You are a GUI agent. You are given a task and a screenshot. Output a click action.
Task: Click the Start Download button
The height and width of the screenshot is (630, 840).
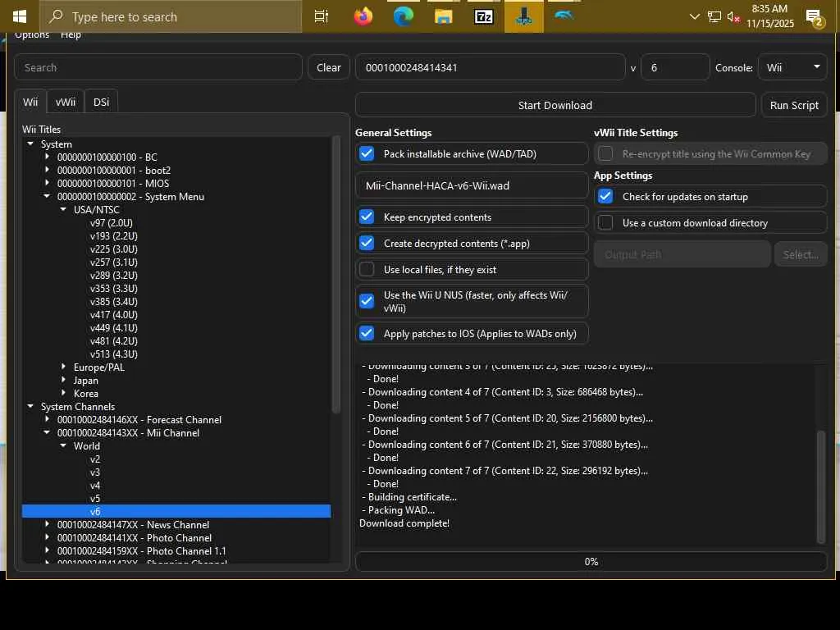(555, 105)
